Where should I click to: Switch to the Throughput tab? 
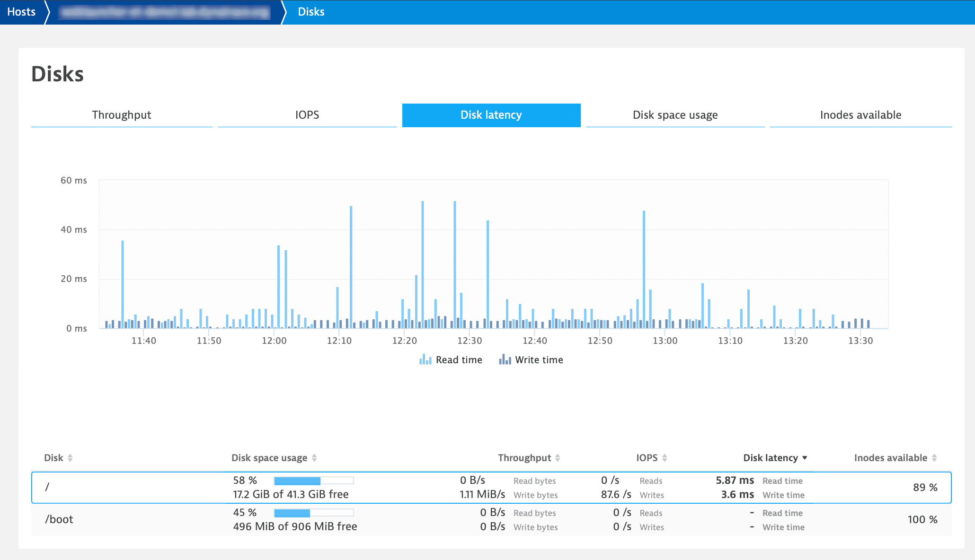pyautogui.click(x=122, y=115)
